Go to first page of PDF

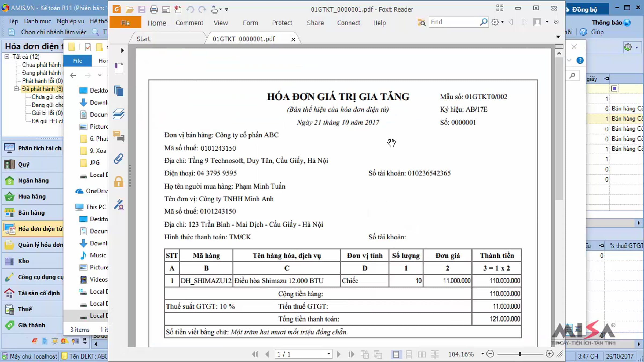coord(255,354)
